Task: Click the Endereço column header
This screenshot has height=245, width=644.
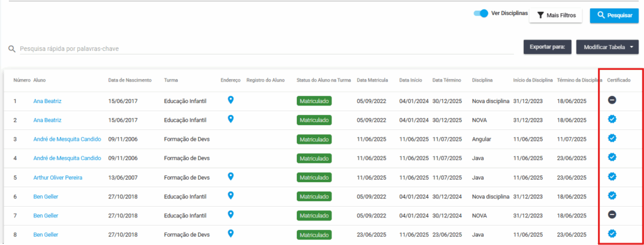Action: tap(230, 80)
